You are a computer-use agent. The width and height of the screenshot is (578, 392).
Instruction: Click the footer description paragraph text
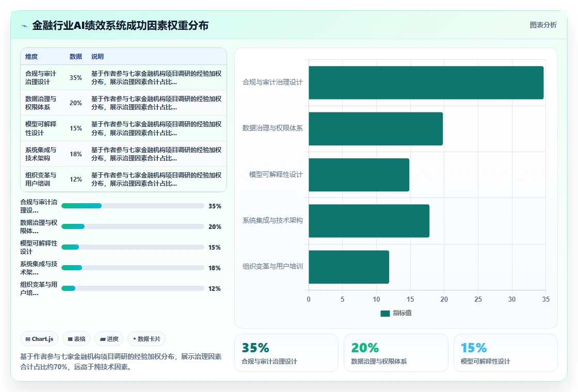click(121, 362)
